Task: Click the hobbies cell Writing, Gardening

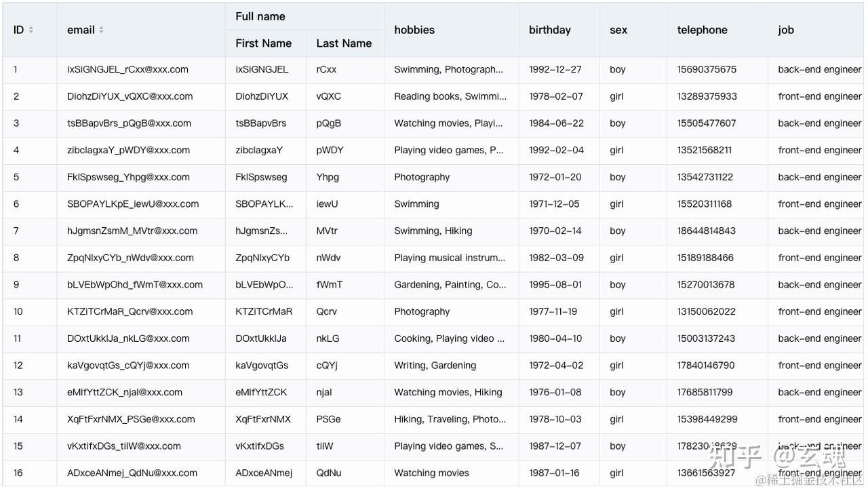Action: [x=435, y=366]
